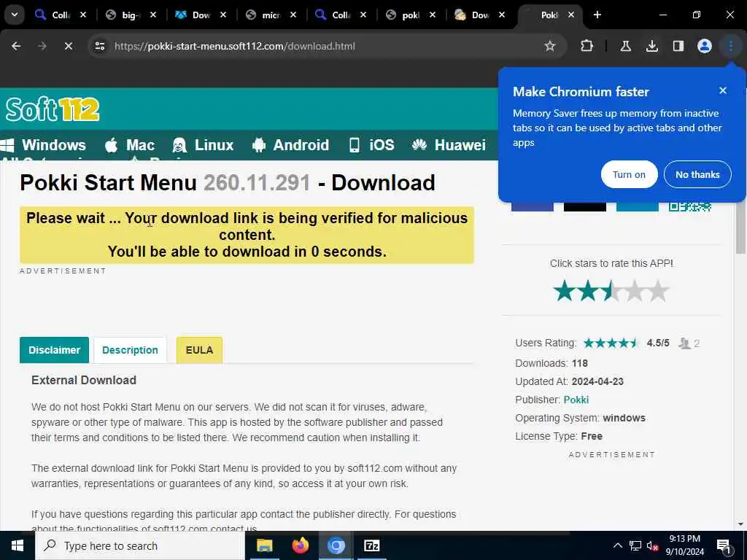Click the 'External Download' heading
Image resolution: width=747 pixels, height=560 pixels.
pos(84,380)
